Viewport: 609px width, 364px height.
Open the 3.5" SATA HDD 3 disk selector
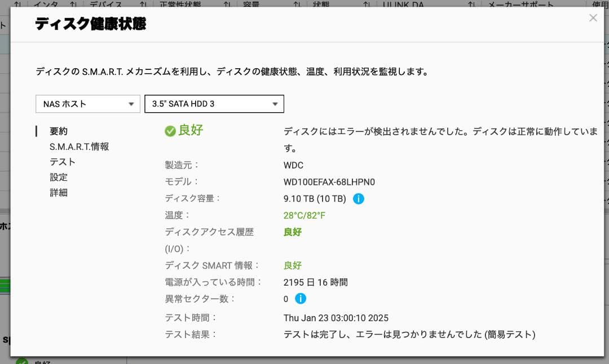[214, 104]
